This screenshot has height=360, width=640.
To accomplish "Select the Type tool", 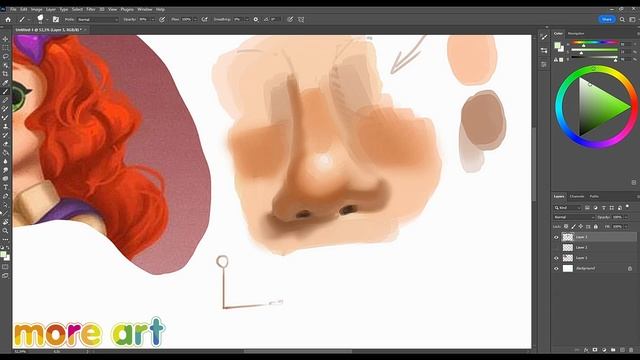I will click(x=5, y=187).
